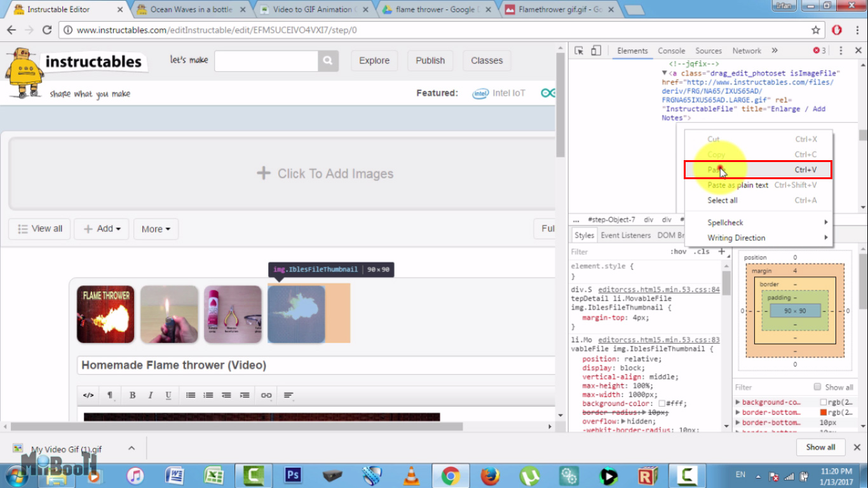Screen dimensions: 868x488
Task: Click the orange border-bottom color swatch
Action: click(x=824, y=412)
